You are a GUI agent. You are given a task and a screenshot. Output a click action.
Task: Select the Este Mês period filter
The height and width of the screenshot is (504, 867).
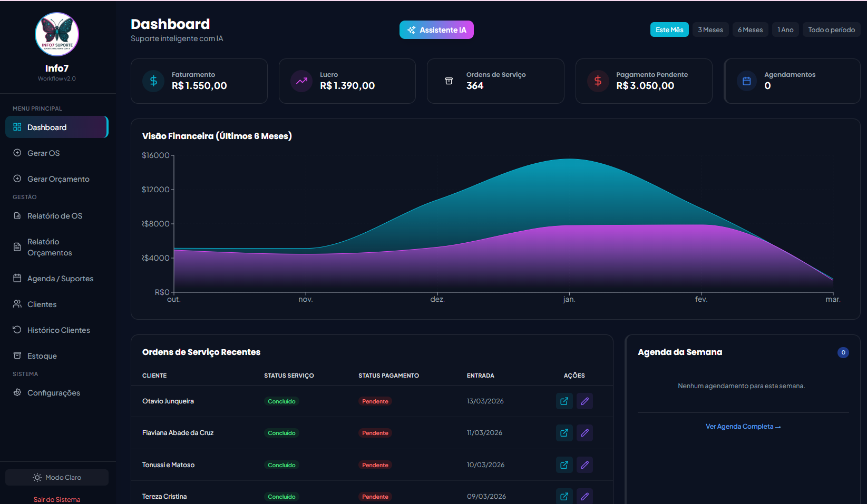pos(669,29)
